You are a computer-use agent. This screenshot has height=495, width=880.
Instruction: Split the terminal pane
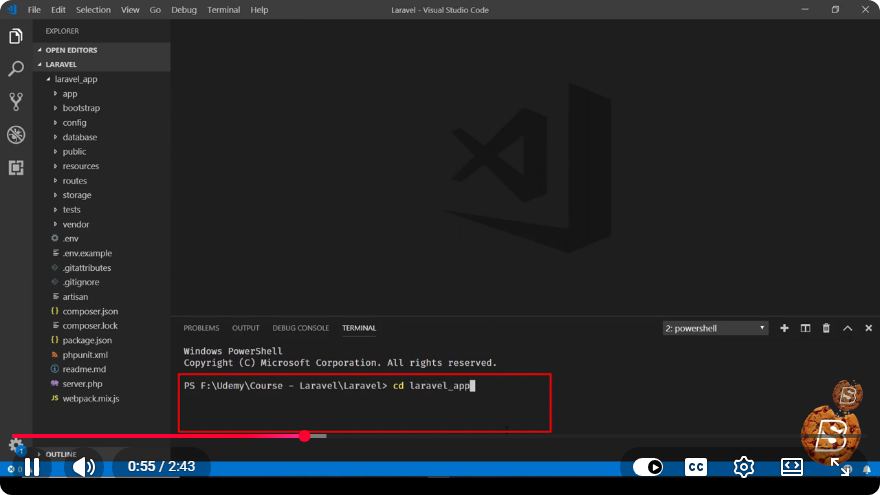pyautogui.click(x=805, y=328)
